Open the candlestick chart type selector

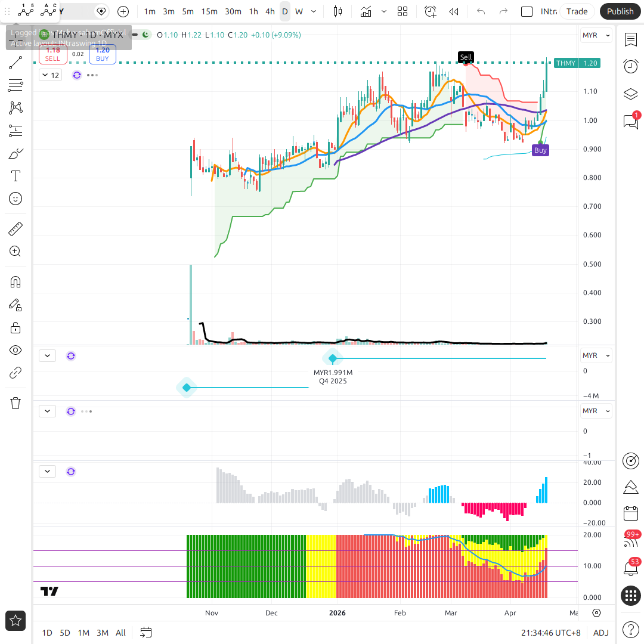(x=338, y=11)
